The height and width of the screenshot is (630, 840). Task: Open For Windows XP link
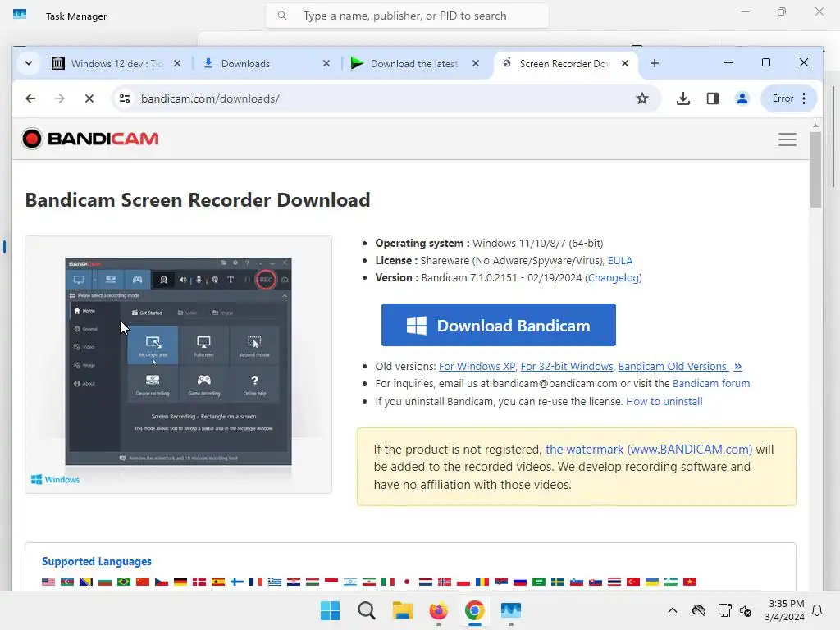477,367
